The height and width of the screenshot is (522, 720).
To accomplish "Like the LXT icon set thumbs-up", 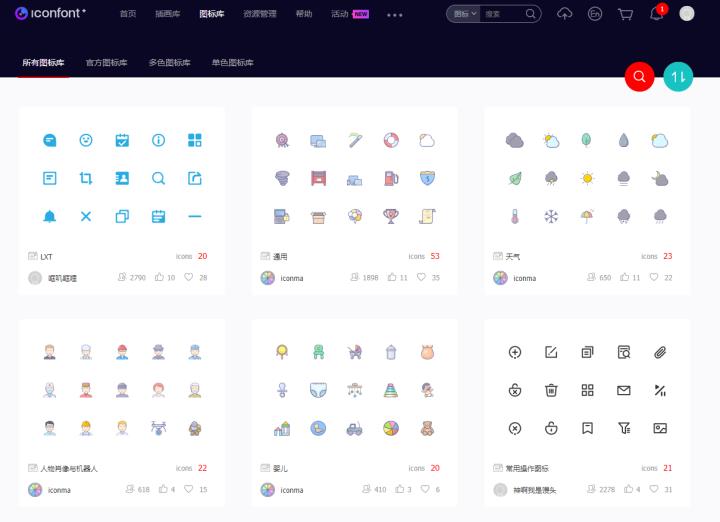I will point(159,277).
